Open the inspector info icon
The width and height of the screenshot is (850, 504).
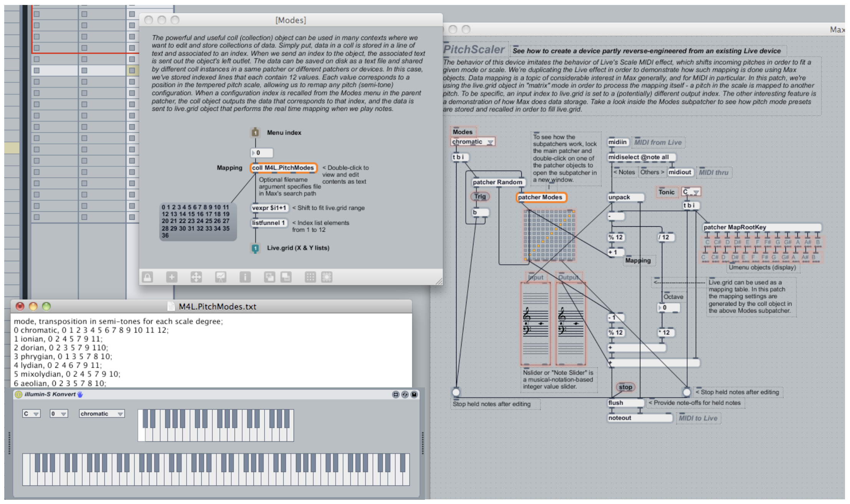point(245,277)
